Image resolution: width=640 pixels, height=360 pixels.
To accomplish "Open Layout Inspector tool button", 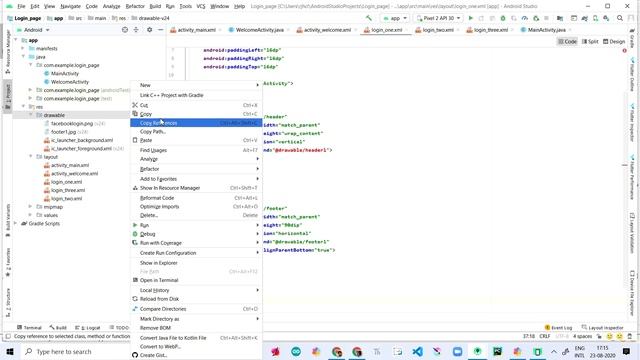I will (603, 327).
